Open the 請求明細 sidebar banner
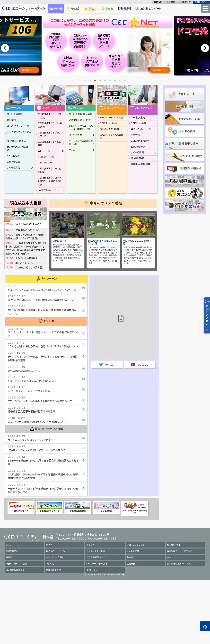This screenshot has width=210, height=644. [x=184, y=106]
